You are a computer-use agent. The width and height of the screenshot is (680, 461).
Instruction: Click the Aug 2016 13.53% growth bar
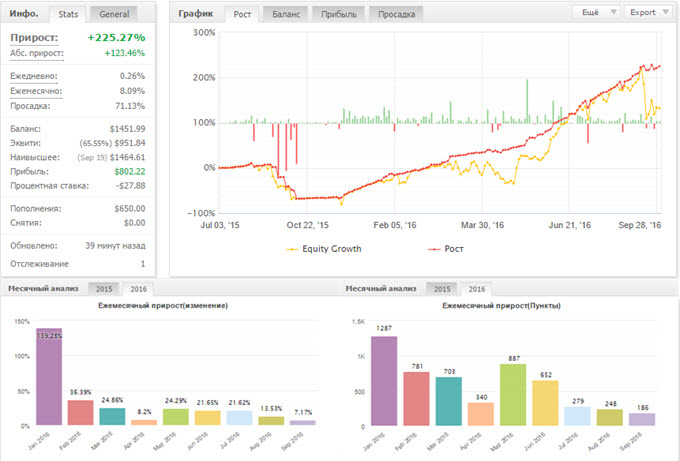tap(271, 421)
